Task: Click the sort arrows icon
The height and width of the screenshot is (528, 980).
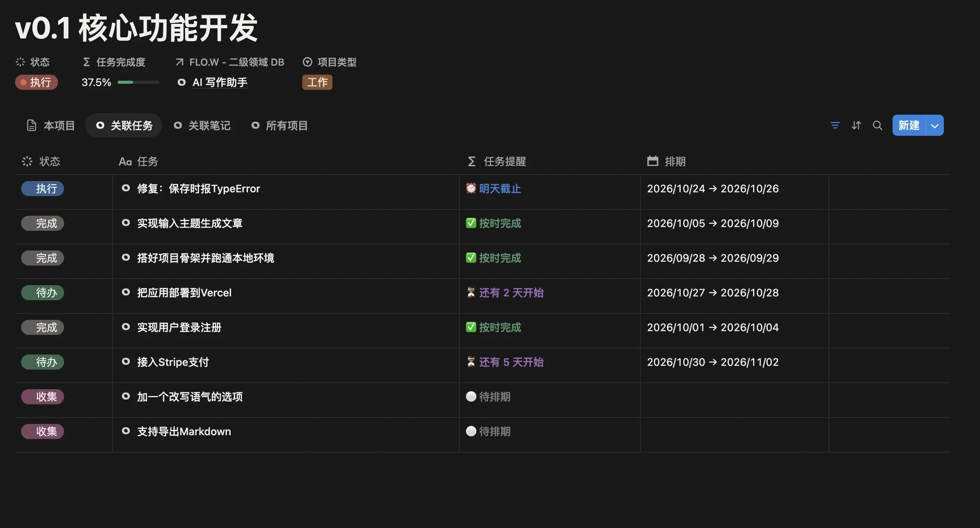Action: pos(856,125)
